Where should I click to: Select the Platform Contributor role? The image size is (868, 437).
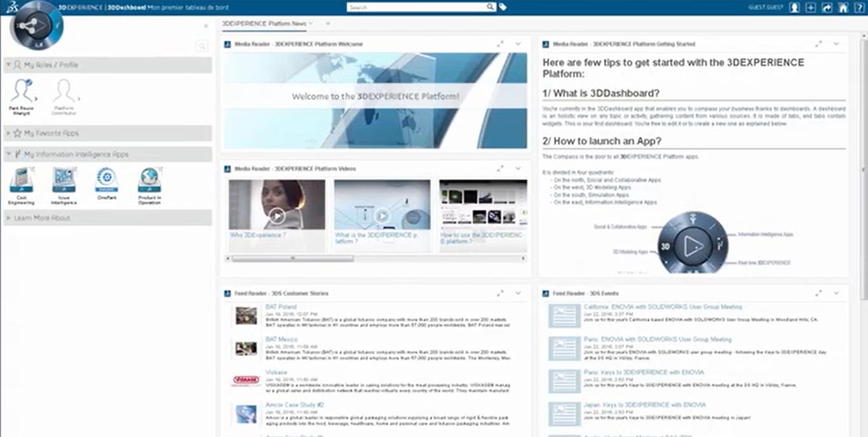pyautogui.click(x=64, y=97)
